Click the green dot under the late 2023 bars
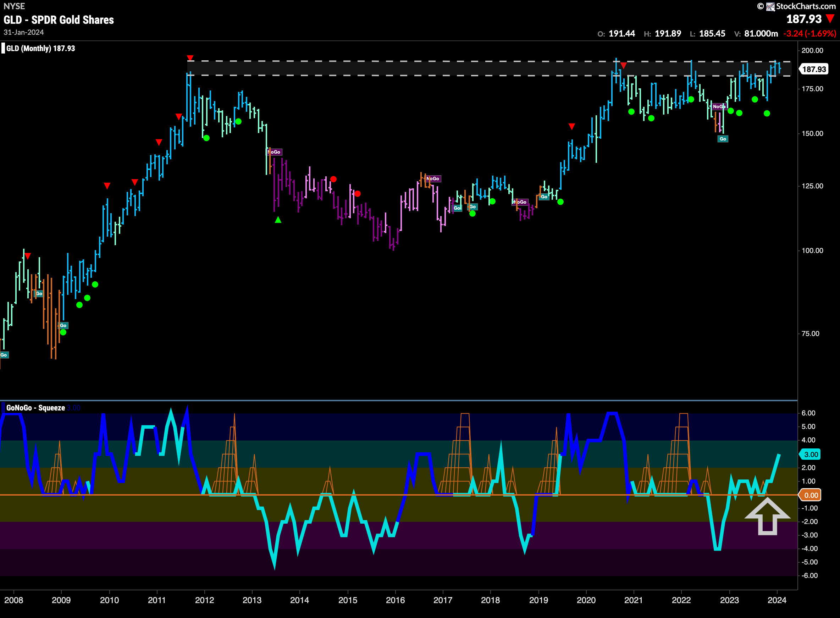Viewport: 840px width, 618px height. click(x=767, y=114)
